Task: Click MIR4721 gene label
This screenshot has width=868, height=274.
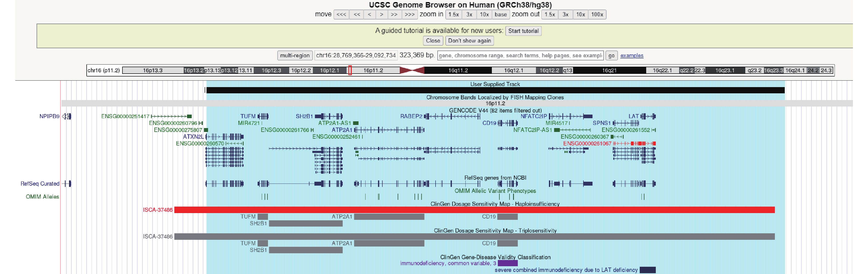Action: point(249,123)
